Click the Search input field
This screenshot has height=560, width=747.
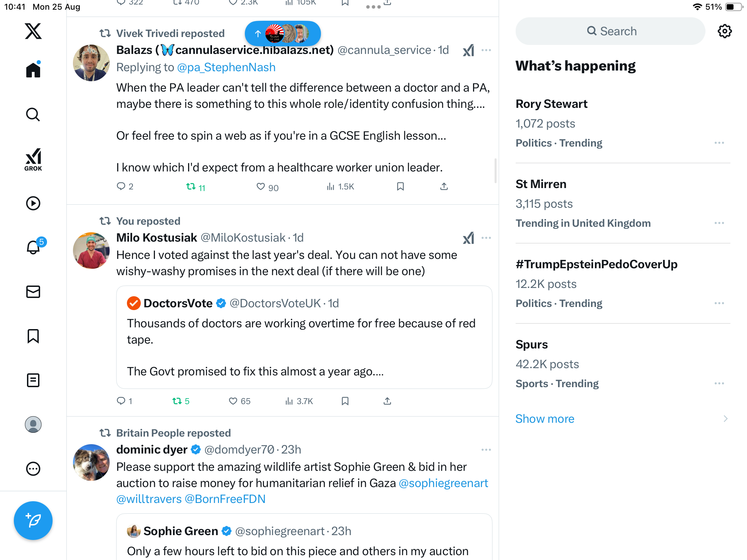tap(610, 31)
